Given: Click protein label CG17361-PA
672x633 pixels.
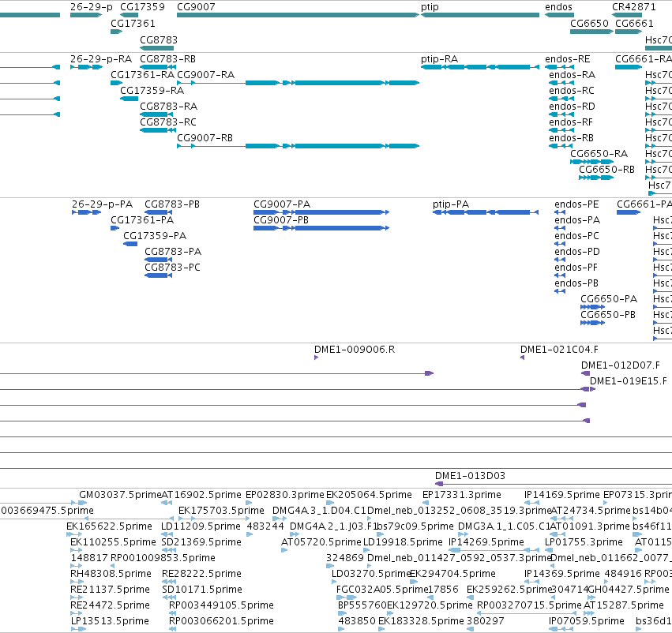Looking at the screenshot, I should point(142,220).
